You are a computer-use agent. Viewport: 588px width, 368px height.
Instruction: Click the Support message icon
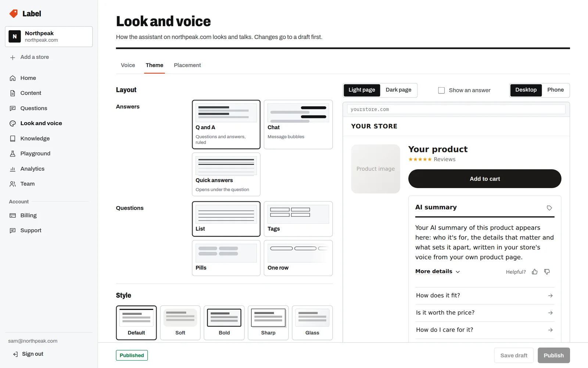pyautogui.click(x=12, y=230)
